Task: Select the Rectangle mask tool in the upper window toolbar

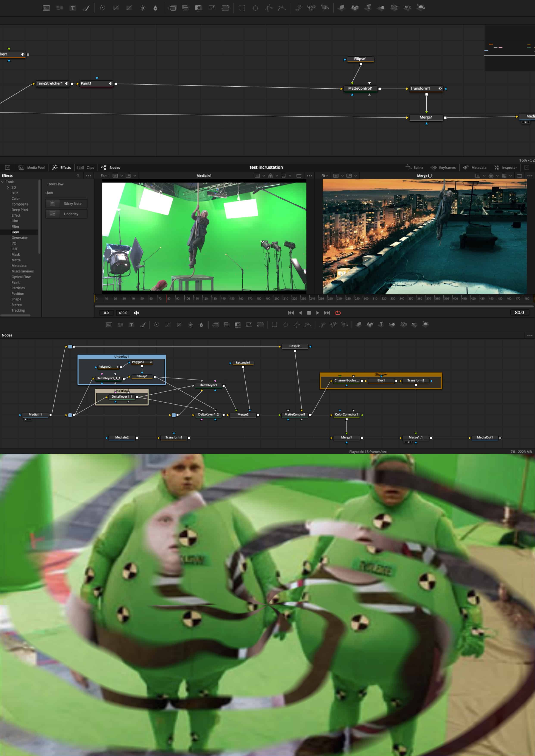Action: click(242, 8)
